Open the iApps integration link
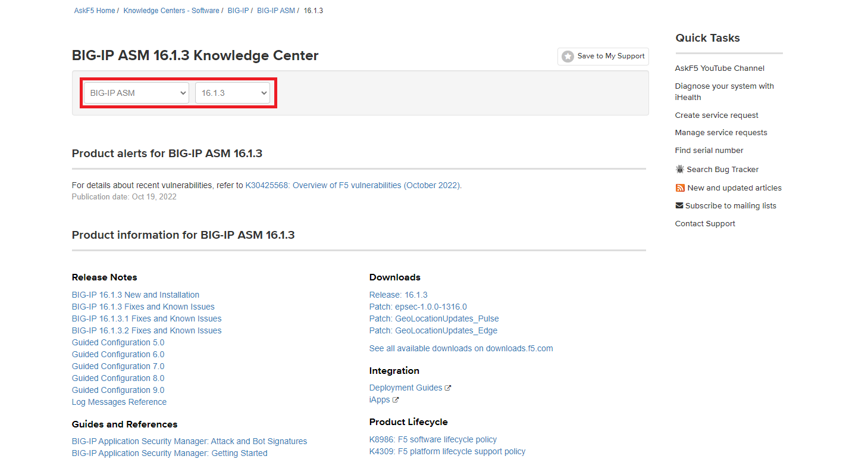 [380, 399]
